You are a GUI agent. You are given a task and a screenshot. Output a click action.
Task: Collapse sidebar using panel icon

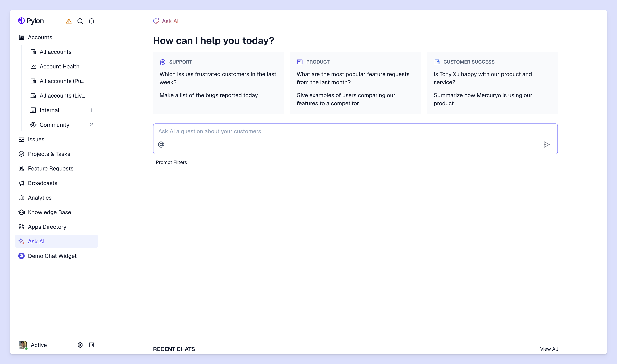coord(91,345)
